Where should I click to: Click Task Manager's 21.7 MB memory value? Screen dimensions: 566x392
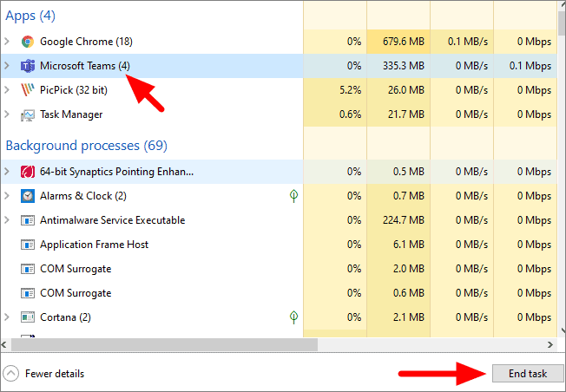click(406, 114)
